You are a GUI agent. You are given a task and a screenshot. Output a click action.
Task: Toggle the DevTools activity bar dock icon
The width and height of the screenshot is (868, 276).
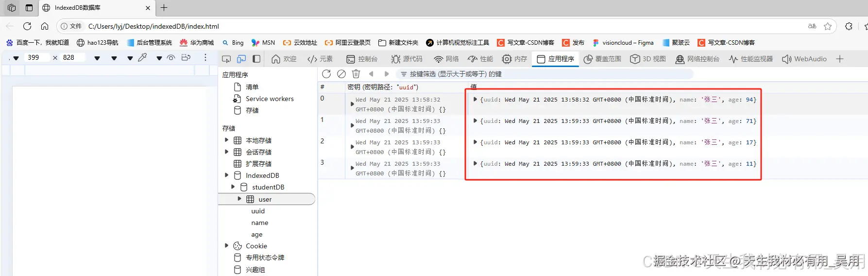coord(256,59)
